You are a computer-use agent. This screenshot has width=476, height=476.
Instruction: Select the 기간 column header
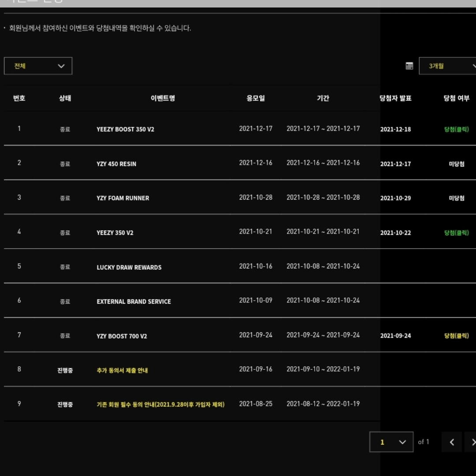tap(323, 98)
